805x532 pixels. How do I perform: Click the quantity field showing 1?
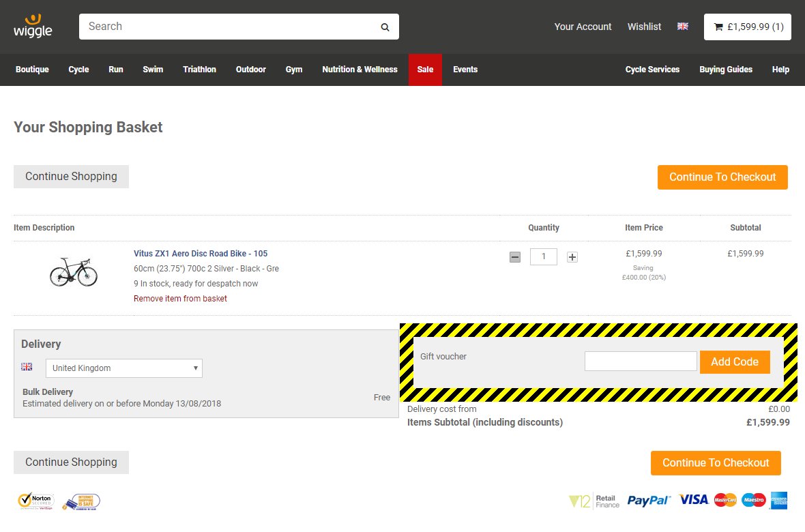(x=544, y=256)
